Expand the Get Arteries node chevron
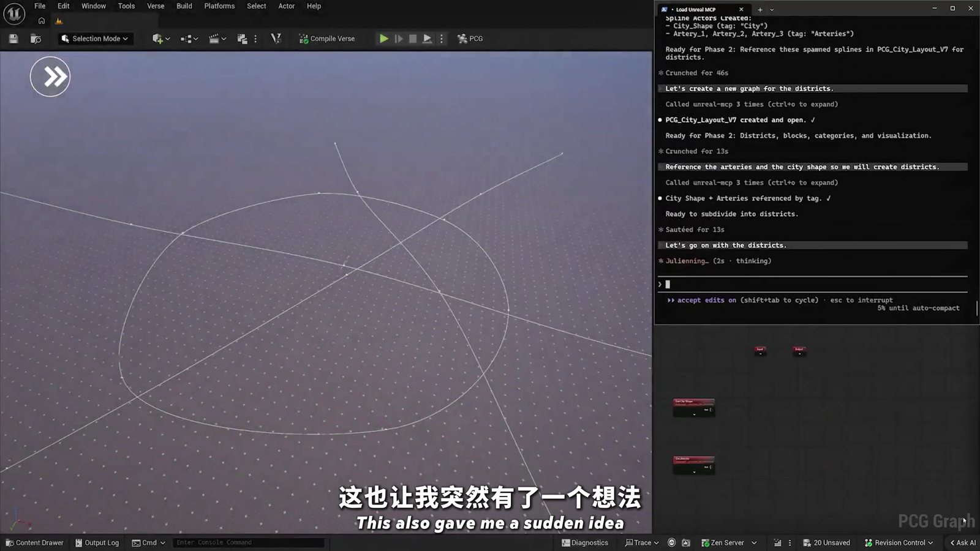The image size is (980, 551). 694,472
